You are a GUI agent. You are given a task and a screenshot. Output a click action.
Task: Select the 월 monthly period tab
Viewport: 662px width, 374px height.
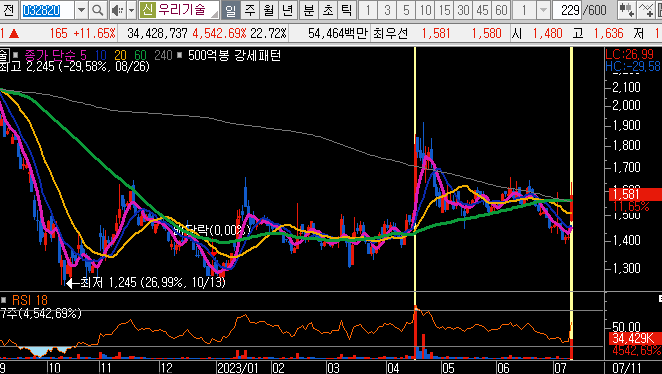pos(269,10)
